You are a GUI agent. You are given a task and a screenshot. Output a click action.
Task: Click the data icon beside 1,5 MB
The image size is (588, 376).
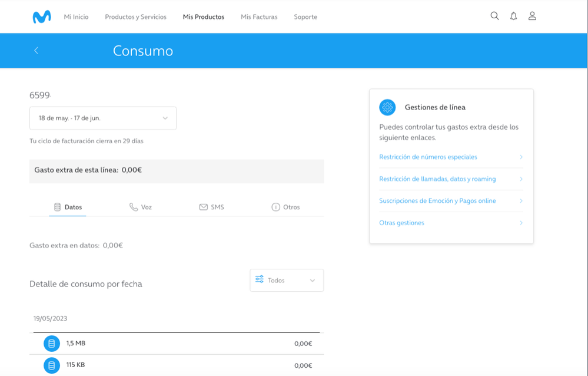(x=52, y=344)
